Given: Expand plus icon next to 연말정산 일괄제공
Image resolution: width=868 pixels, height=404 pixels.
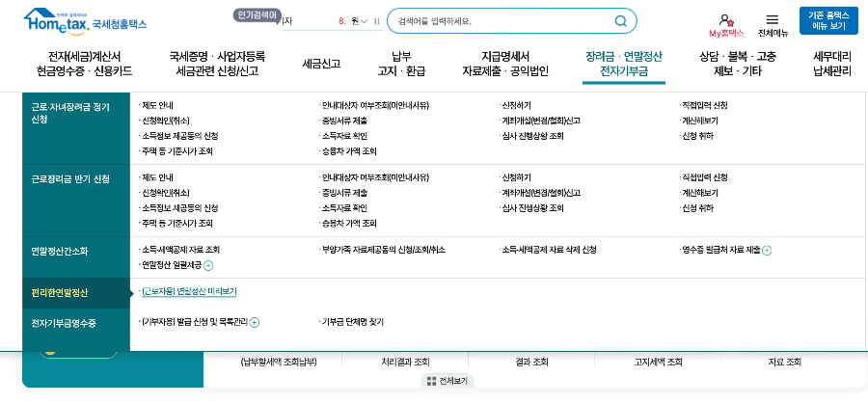Looking at the screenshot, I should point(208,266).
